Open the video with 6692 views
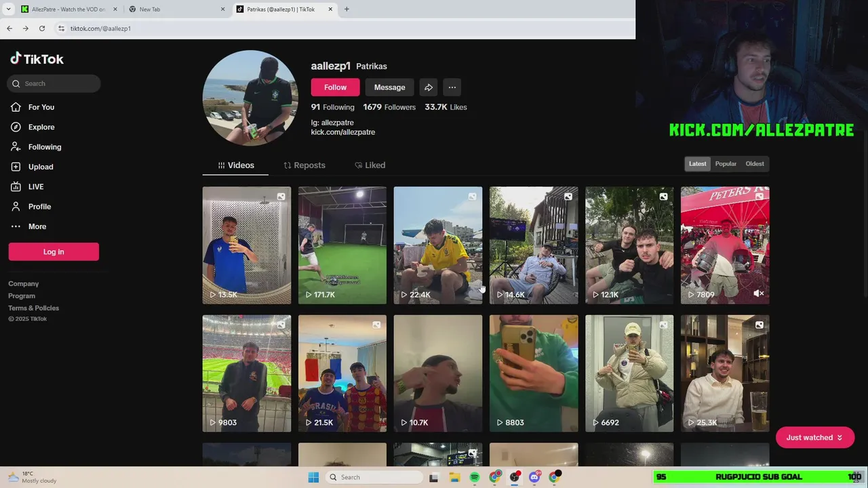 coord(629,373)
